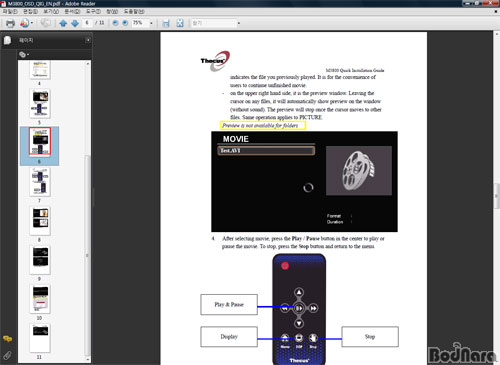Open the 창(W) Window menu

(x=112, y=11)
